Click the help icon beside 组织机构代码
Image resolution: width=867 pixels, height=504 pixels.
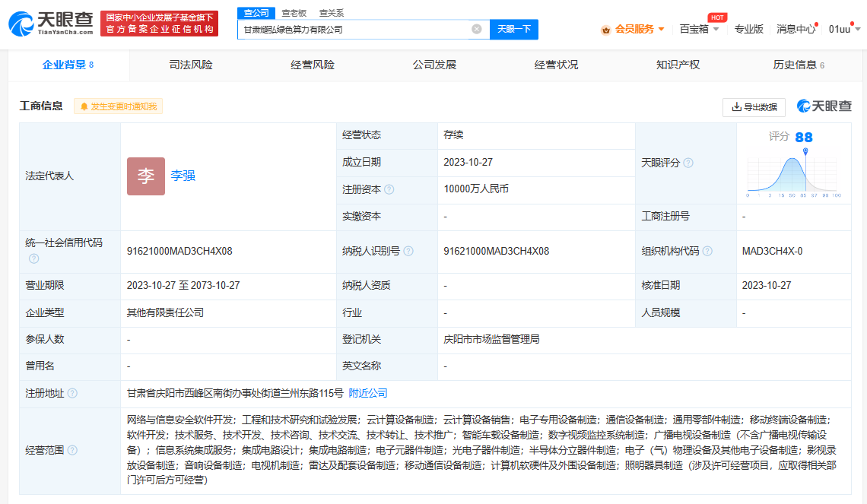[x=707, y=251]
